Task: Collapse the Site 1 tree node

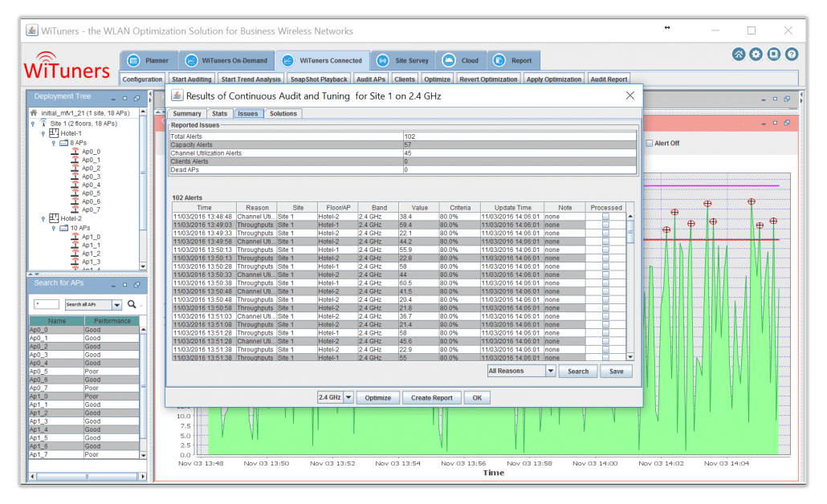Action: point(33,124)
